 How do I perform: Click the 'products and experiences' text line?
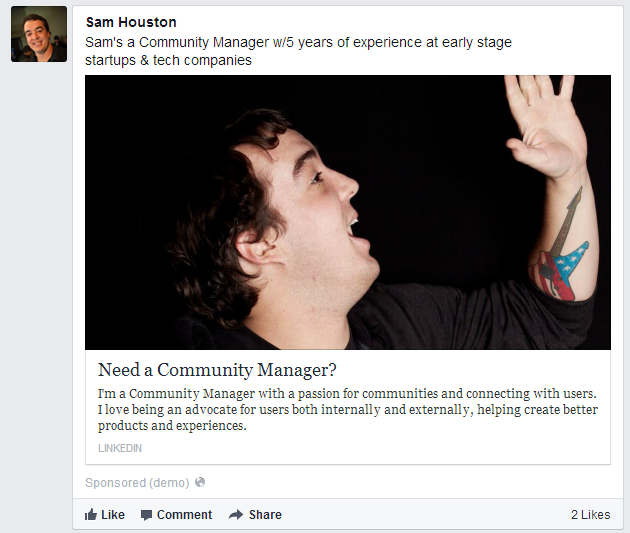tap(172, 426)
